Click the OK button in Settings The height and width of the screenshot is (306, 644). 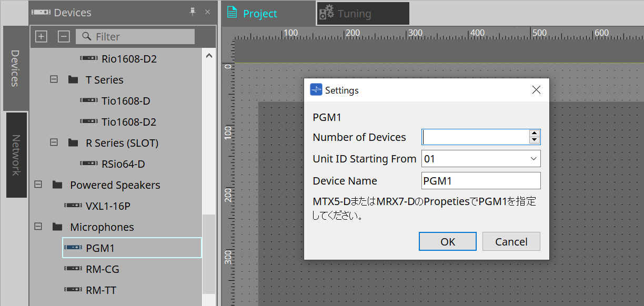pos(447,241)
